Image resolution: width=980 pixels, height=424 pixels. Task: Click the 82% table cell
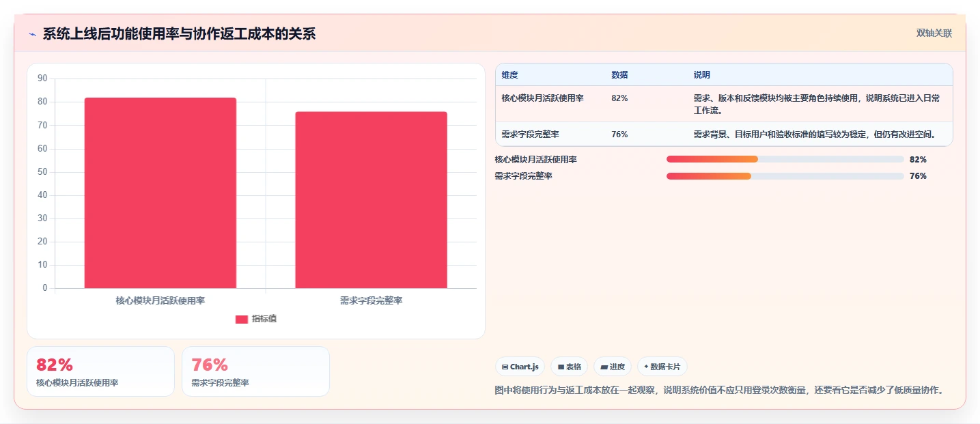pyautogui.click(x=619, y=98)
